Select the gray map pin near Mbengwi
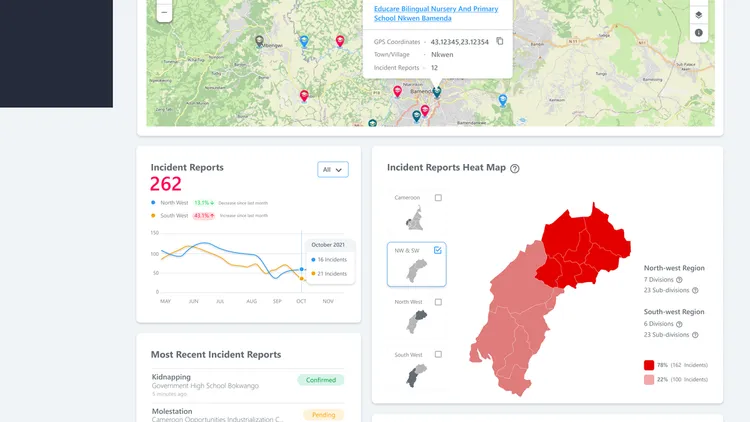Screen dimensions: 750x422 pos(259,41)
